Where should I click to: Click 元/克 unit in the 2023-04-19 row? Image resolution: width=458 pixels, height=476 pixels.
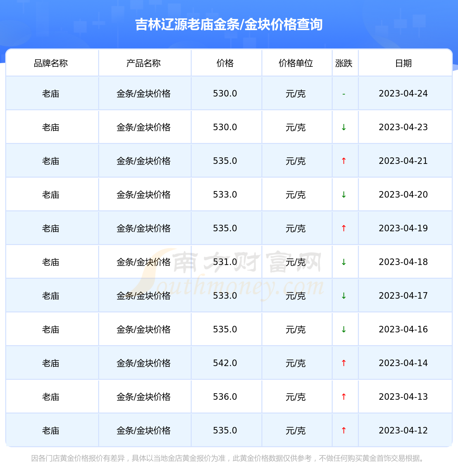[x=296, y=229]
